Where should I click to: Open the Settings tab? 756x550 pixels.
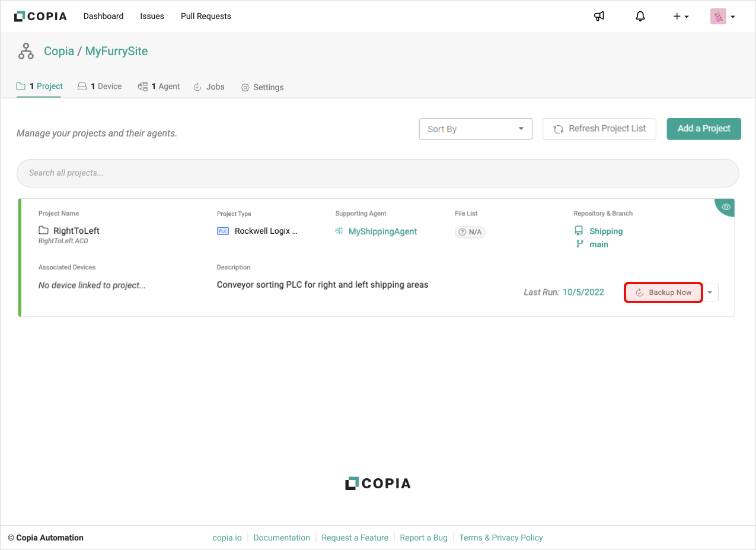(x=262, y=87)
